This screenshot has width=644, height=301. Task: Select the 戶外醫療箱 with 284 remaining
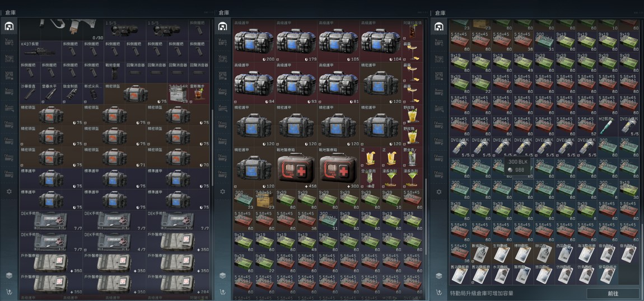[178, 284]
